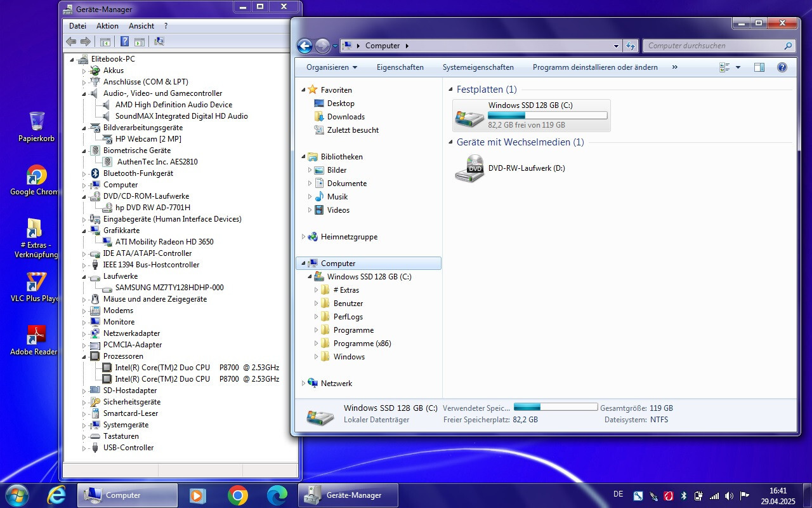Click Systemeigenschaften in the Explorer toolbar
The height and width of the screenshot is (508, 812).
[x=478, y=67]
